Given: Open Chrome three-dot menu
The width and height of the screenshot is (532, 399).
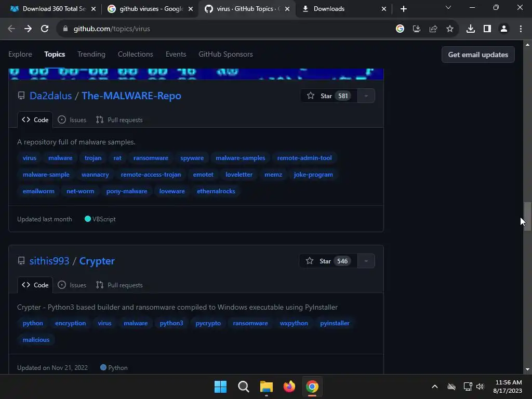Looking at the screenshot, I should (x=521, y=29).
